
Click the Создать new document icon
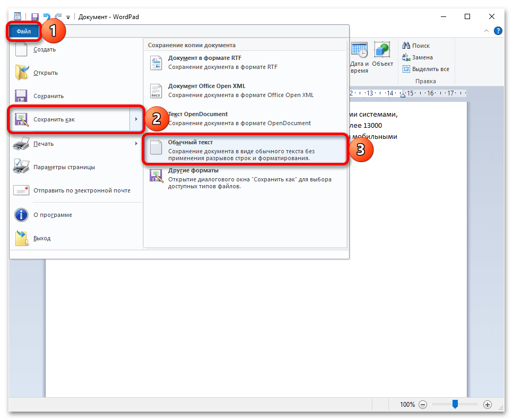coord(21,49)
